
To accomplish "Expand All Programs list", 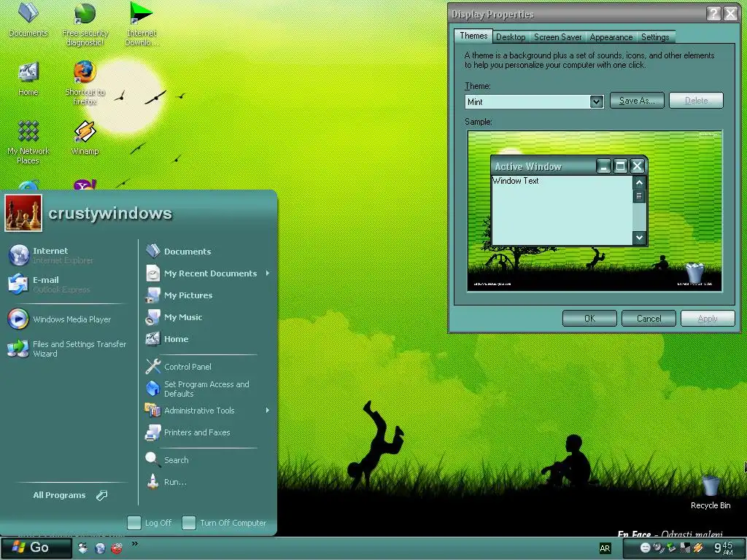I will click(70, 495).
